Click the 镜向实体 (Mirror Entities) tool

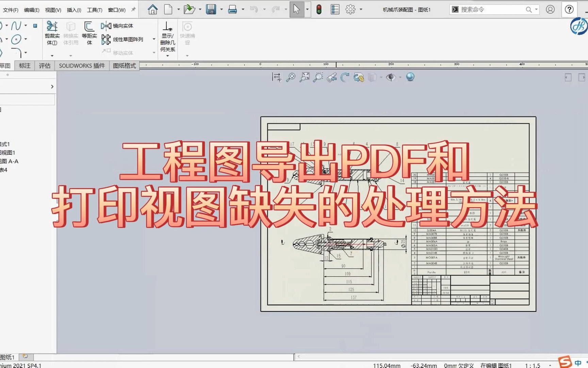coord(117,26)
